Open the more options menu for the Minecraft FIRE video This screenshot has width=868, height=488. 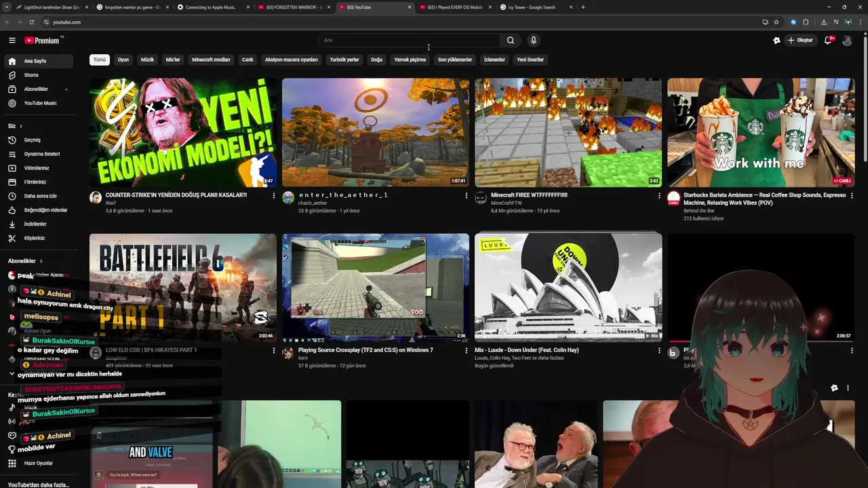click(659, 196)
